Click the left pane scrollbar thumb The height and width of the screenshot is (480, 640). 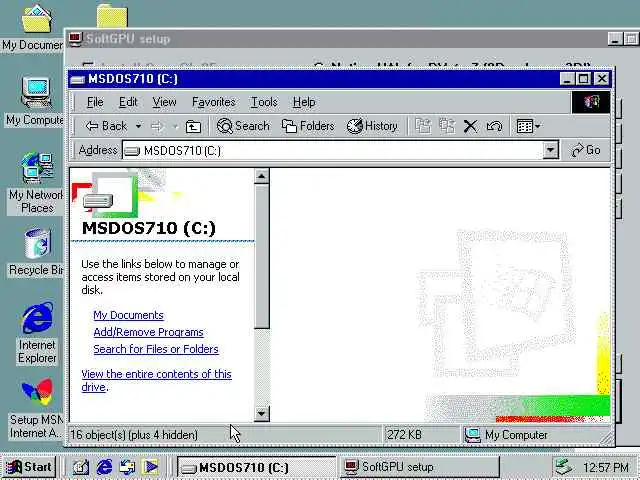[261, 256]
